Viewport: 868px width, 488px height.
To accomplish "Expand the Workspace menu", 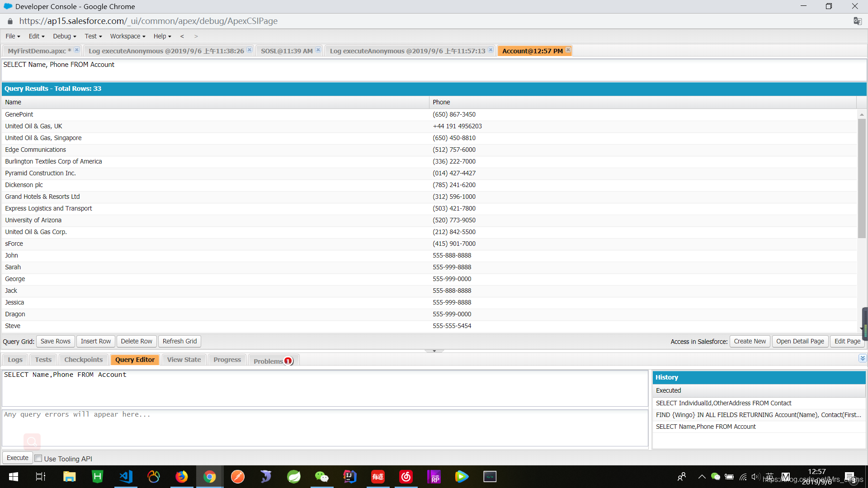I will pyautogui.click(x=127, y=36).
